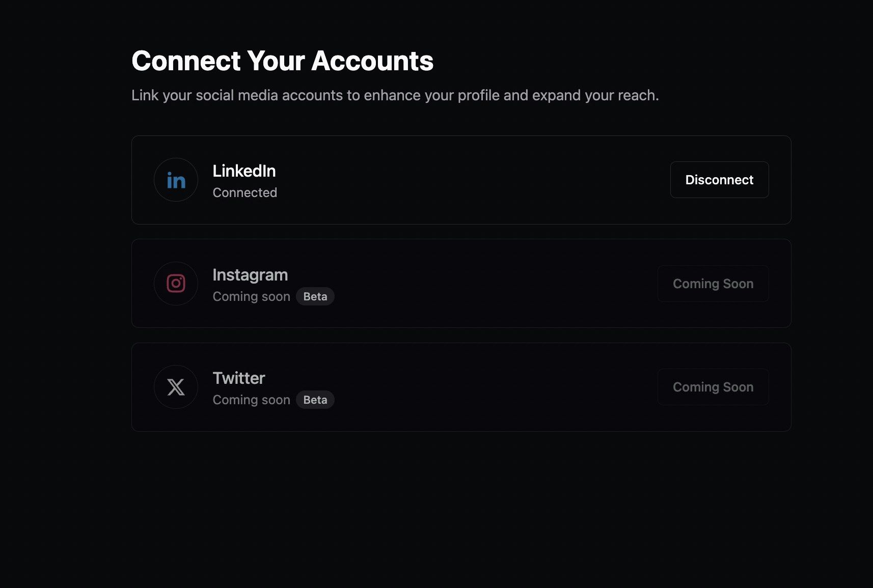Click the LinkedIn logo icon
The height and width of the screenshot is (588, 873).
(176, 180)
